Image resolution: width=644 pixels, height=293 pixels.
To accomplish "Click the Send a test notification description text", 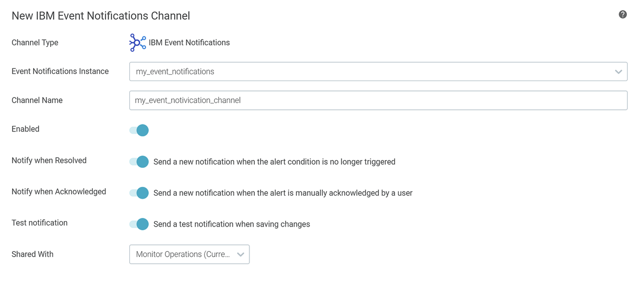I will (x=231, y=224).
